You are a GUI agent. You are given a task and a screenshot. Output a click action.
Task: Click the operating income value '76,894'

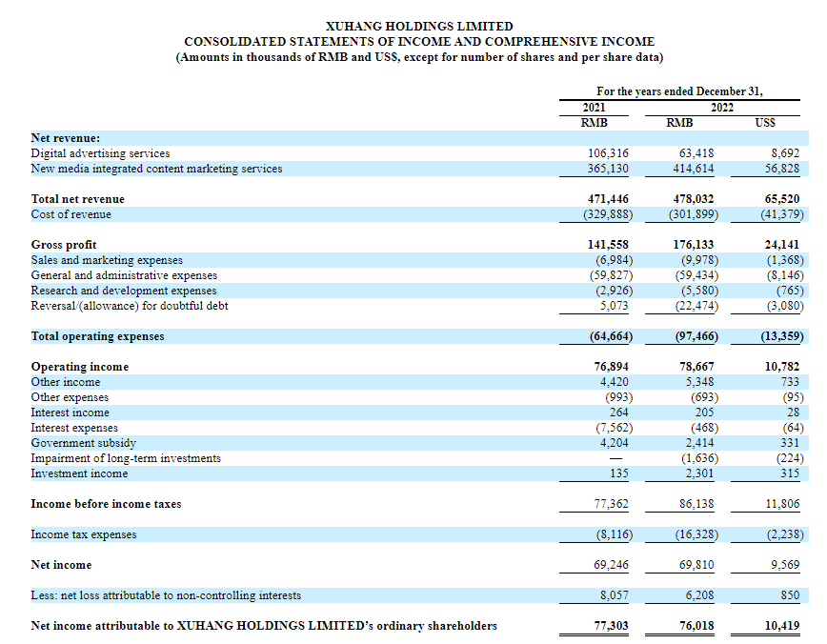[612, 367]
